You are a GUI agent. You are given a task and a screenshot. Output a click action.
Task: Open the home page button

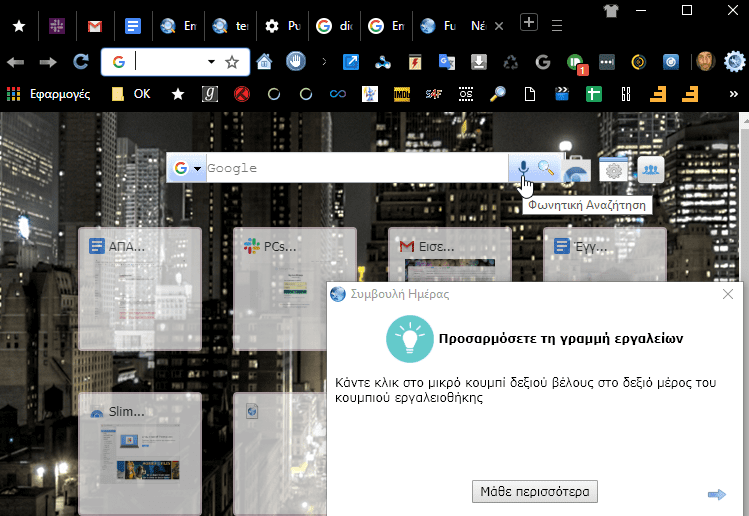pyautogui.click(x=264, y=62)
